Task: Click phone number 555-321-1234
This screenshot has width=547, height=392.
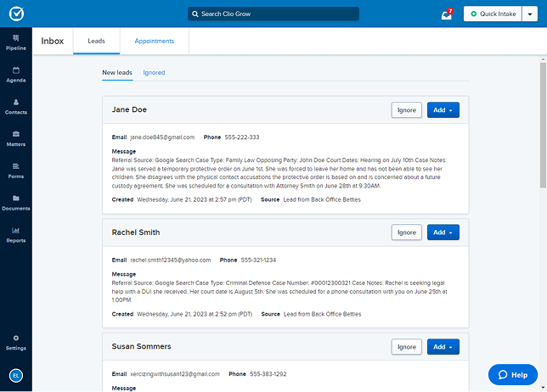Action: coord(258,260)
